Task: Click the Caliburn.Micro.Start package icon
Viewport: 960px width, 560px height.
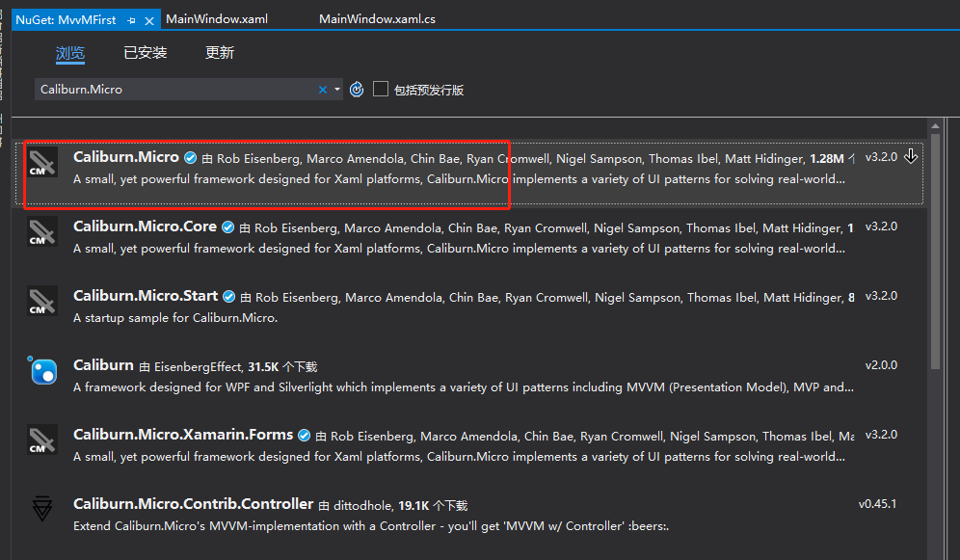Action: coord(42,301)
